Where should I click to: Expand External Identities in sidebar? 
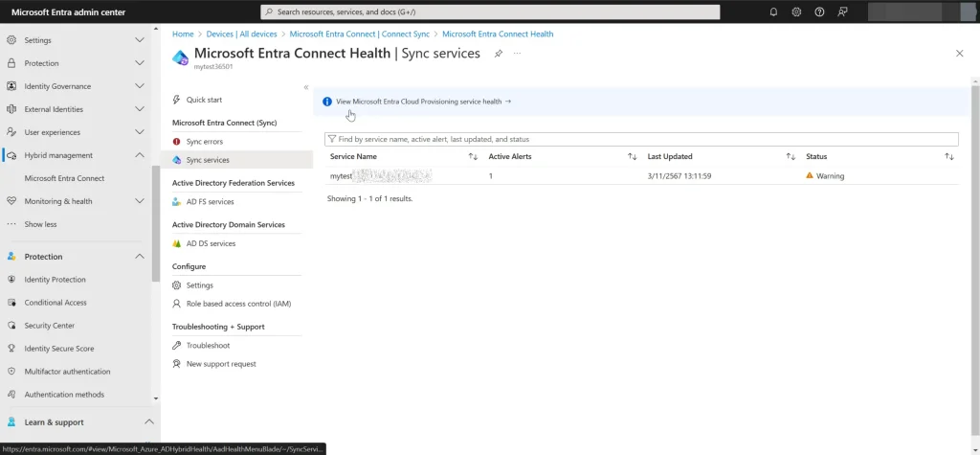[x=140, y=109]
